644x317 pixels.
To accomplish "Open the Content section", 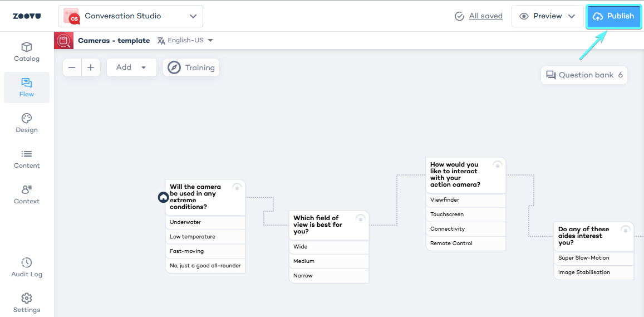I will (x=27, y=159).
